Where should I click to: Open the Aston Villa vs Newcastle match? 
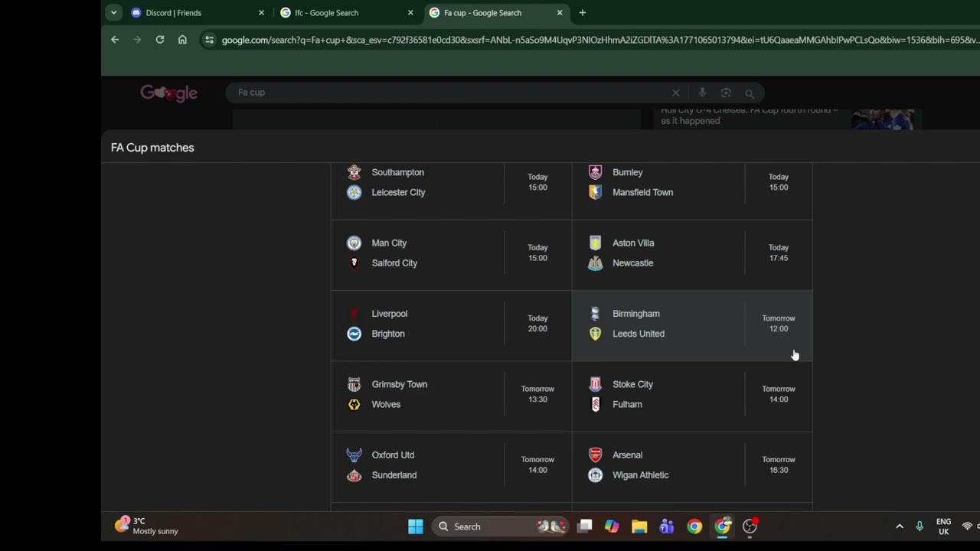(x=692, y=255)
